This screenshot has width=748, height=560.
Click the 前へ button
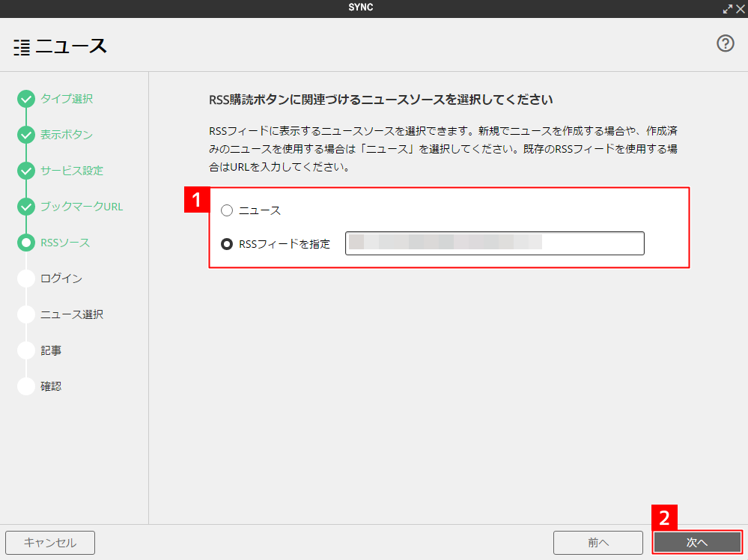[x=598, y=543]
